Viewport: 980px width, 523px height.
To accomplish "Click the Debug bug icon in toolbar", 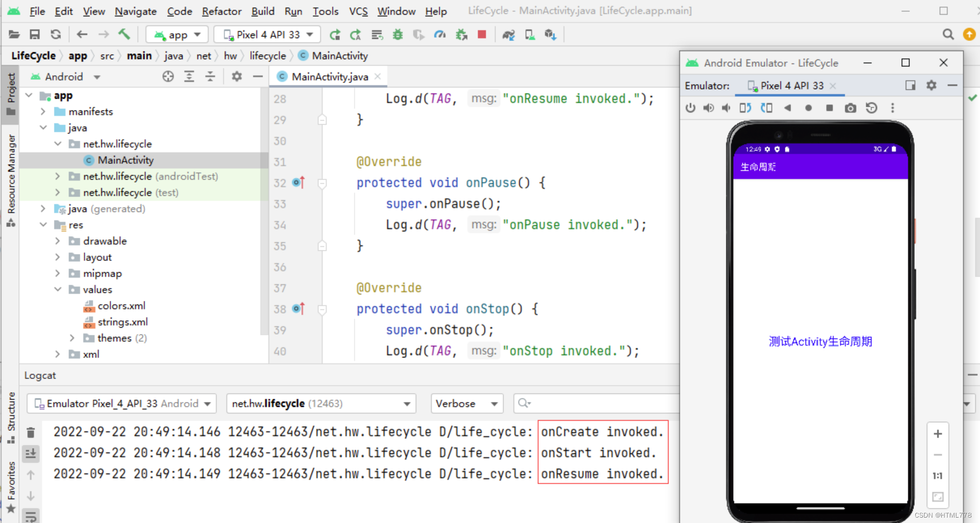I will point(398,35).
